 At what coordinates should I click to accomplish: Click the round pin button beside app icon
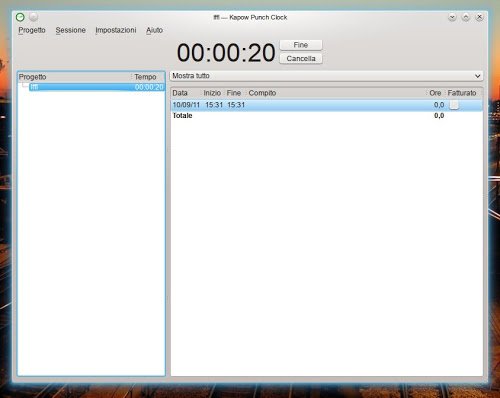click(x=34, y=17)
